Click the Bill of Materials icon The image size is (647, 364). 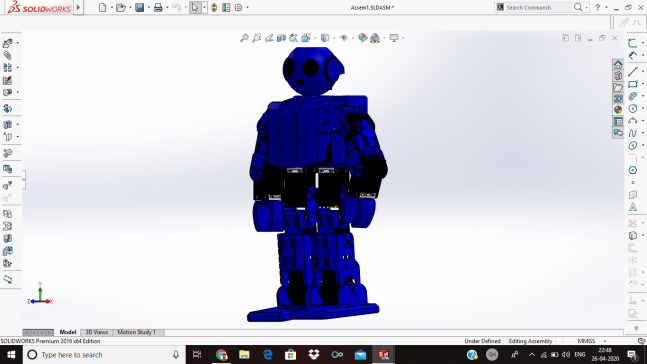click(7, 169)
